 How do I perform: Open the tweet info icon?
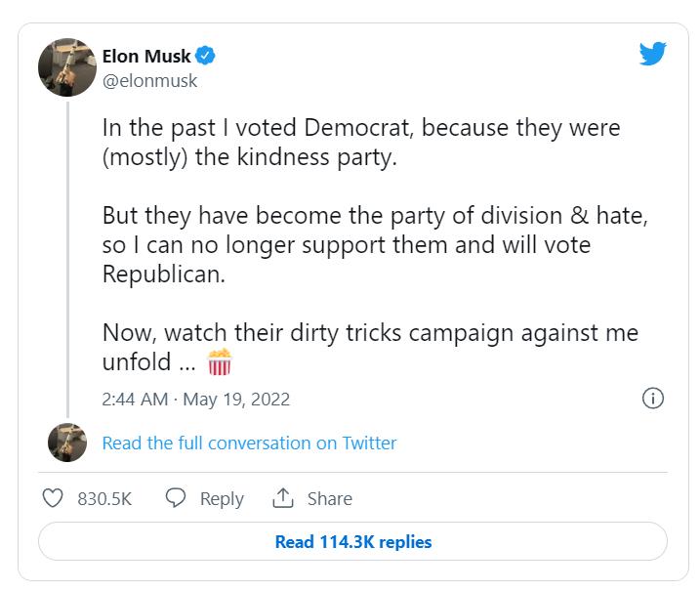tap(653, 398)
